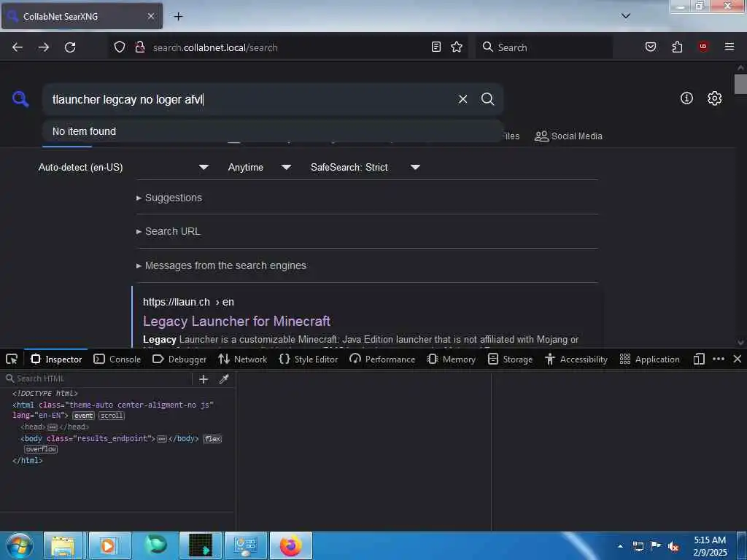This screenshot has width=747, height=560.
Task: Open a new browser tab
Action: coord(178,17)
